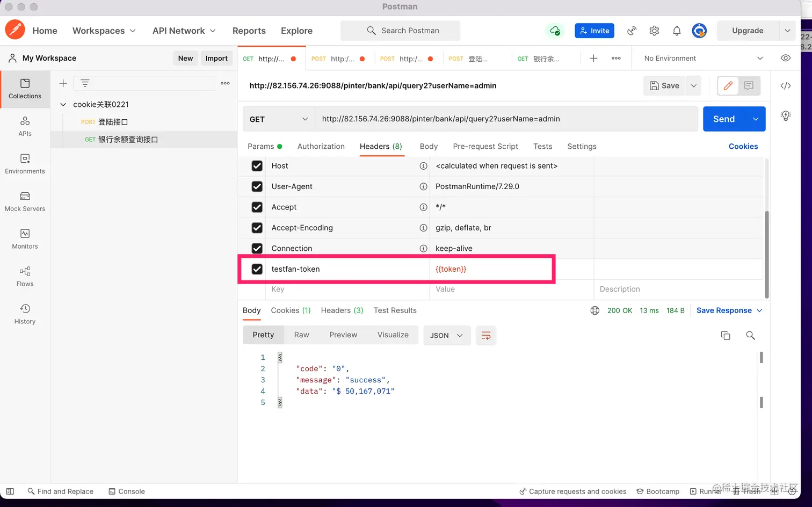812x507 pixels.
Task: Open Environments in the sidebar
Action: 25,164
